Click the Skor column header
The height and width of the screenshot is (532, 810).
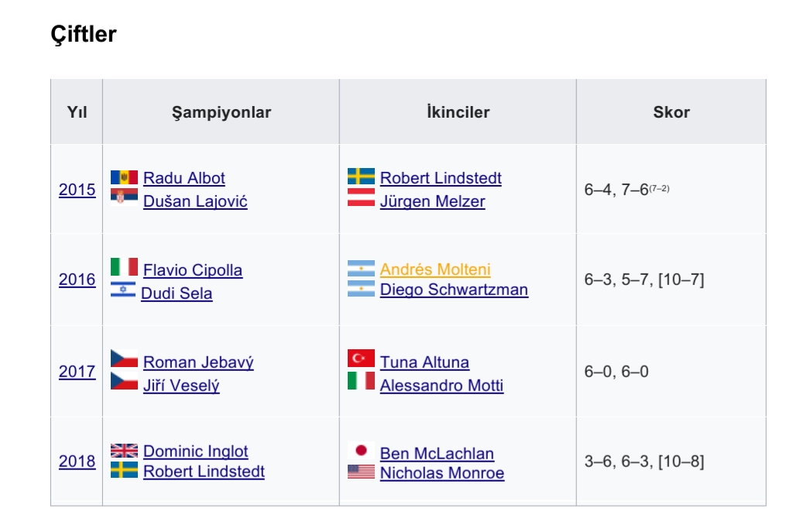click(x=671, y=112)
